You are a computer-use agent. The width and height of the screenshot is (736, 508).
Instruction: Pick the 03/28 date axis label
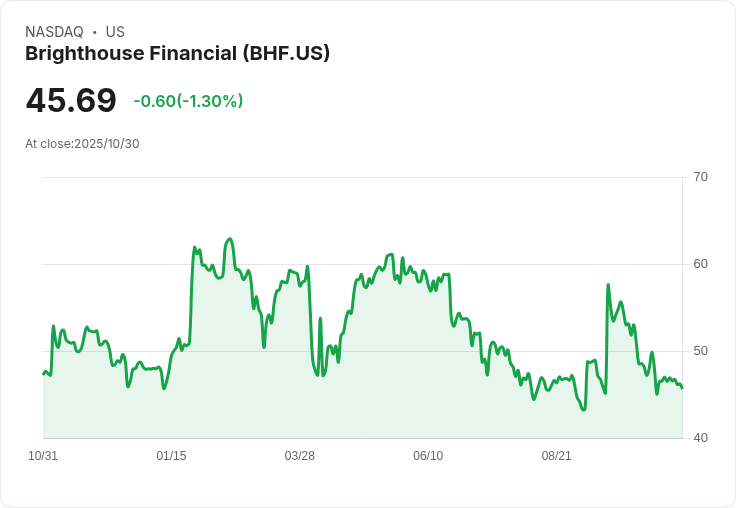(299, 456)
